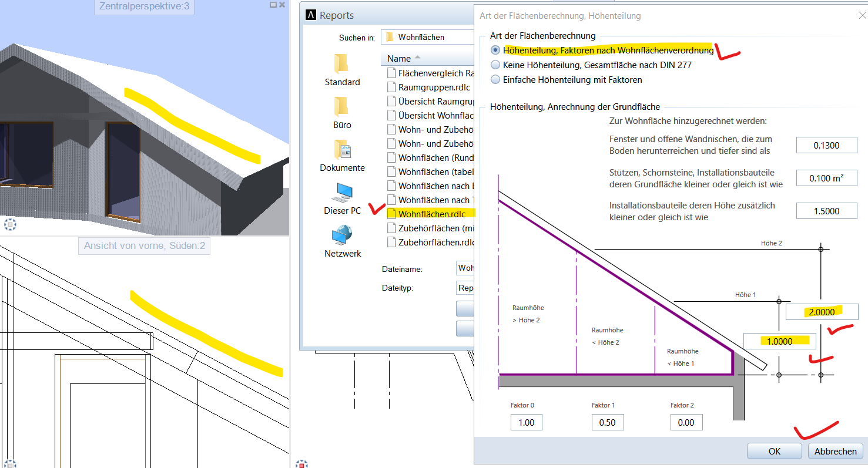Image resolution: width=868 pixels, height=468 pixels.
Task: Select Einfache Höhenteilung mit Faktoren
Action: [x=496, y=79]
